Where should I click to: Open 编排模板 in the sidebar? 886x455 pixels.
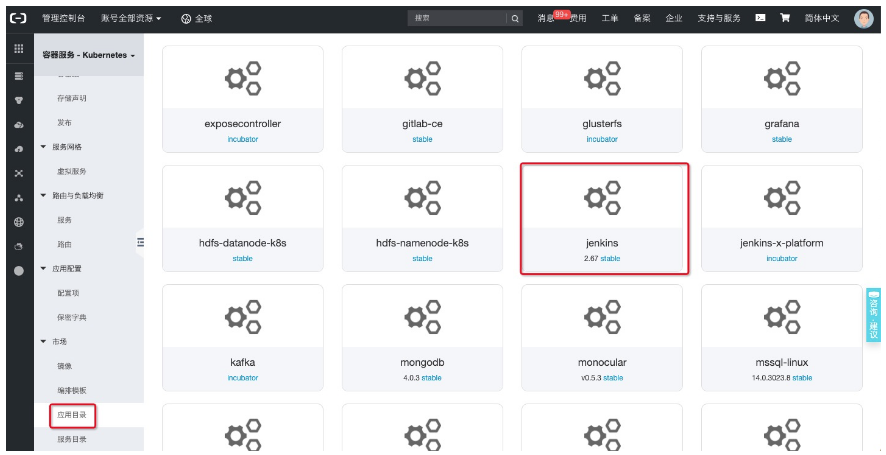[x=72, y=391]
